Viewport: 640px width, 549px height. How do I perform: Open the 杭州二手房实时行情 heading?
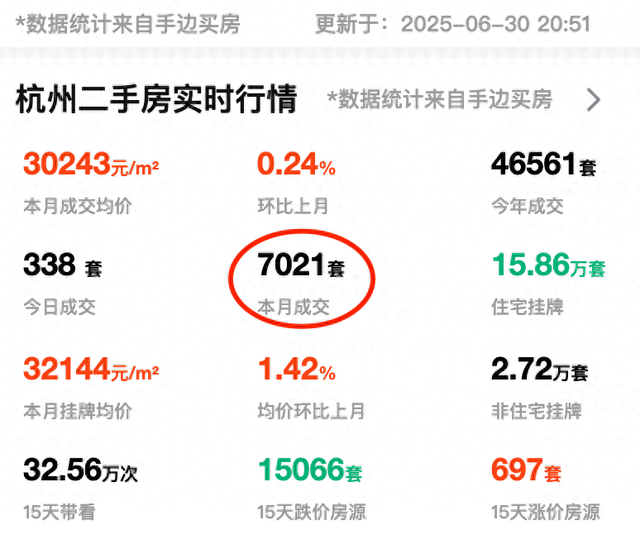(156, 99)
